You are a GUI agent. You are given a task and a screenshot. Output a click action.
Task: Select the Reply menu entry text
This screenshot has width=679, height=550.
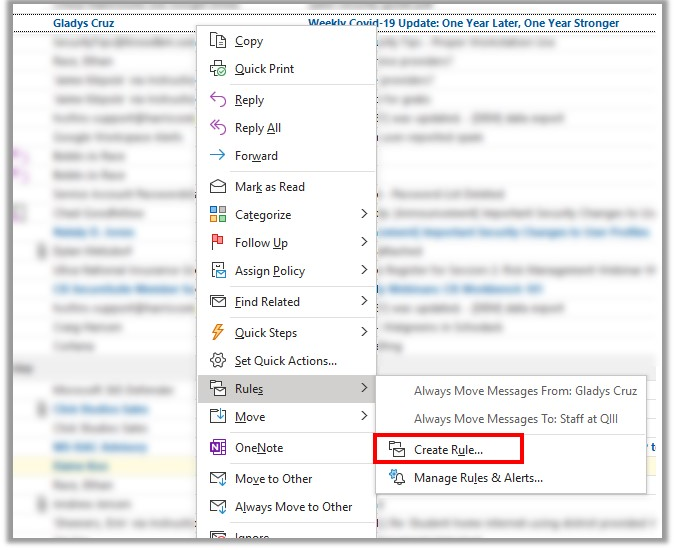point(249,100)
